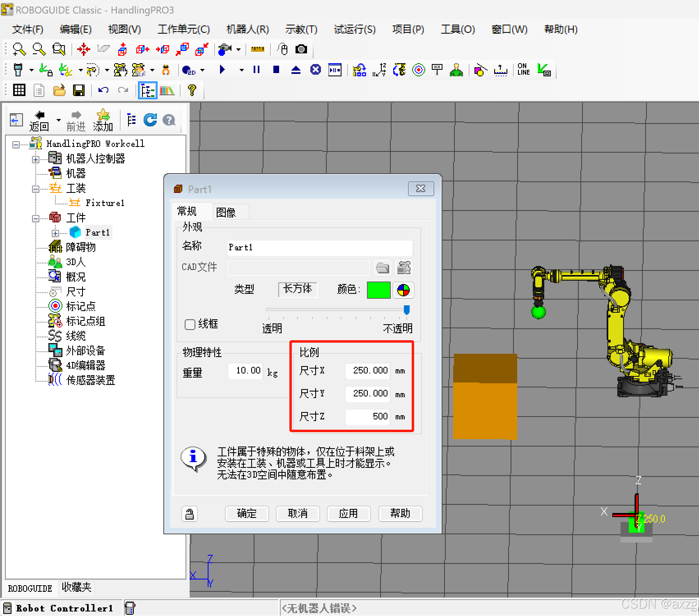Viewport: 699px width, 616px height.
Task: Click the ruler measurement tool icon
Action: click(x=258, y=49)
